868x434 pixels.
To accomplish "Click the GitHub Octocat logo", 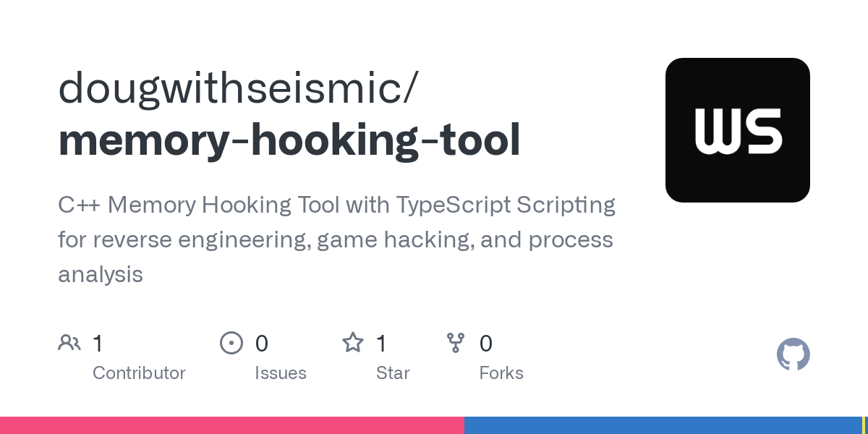I will click(x=793, y=354).
